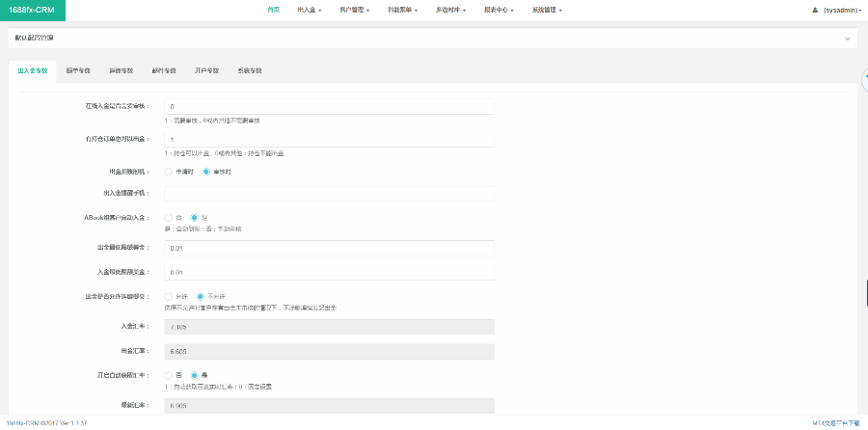Click the 有持仓订单也可以出金 field showing 1

[330, 140]
